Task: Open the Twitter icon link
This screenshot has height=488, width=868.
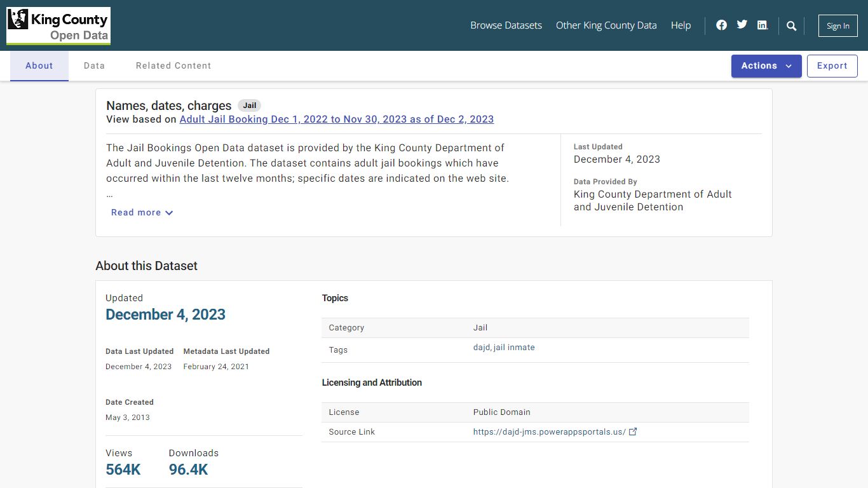Action: [742, 25]
